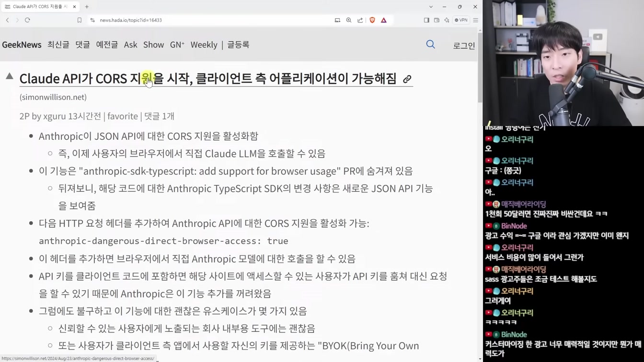
Task: Open the Weekly menu
Action: (x=204, y=45)
